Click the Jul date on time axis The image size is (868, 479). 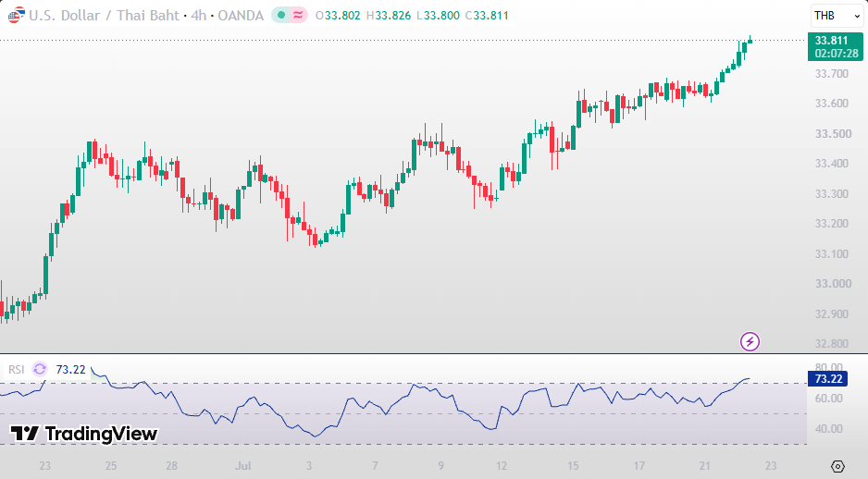click(243, 466)
